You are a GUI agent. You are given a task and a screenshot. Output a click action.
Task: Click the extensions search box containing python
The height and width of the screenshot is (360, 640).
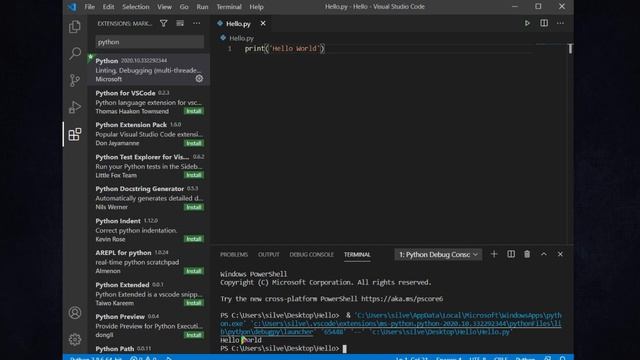[x=149, y=42]
